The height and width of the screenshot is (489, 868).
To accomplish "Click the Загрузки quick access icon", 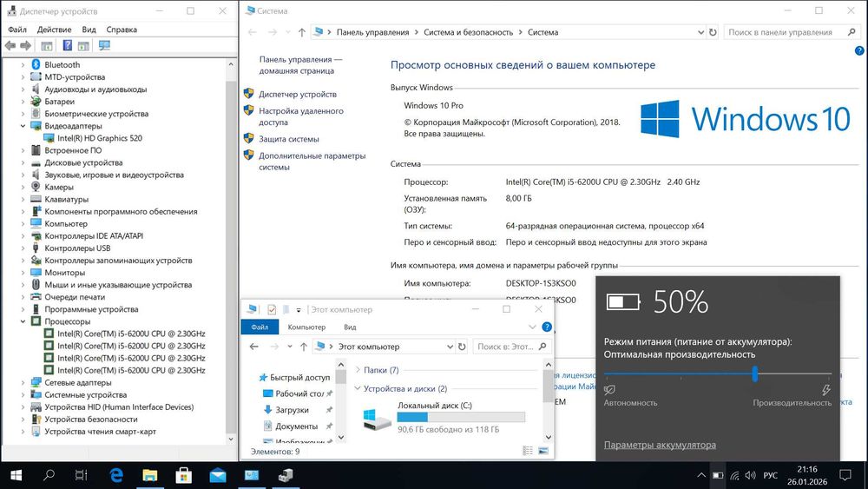I will click(x=267, y=410).
